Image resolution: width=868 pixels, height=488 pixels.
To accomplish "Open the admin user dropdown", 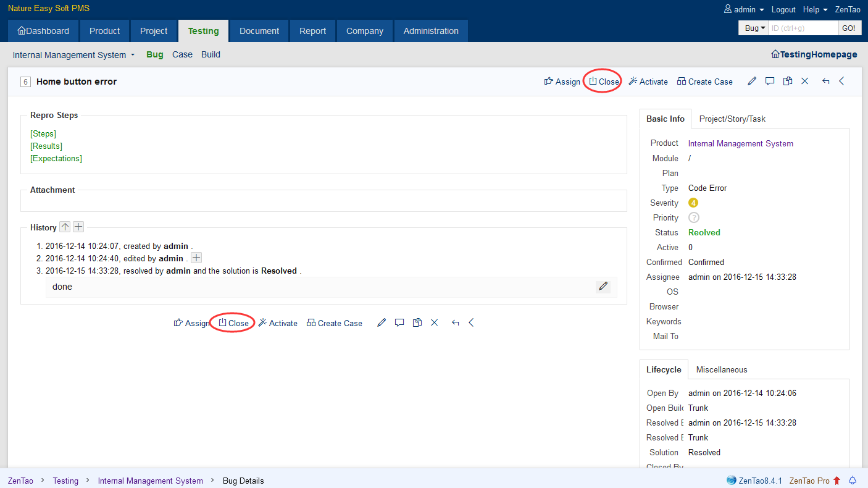I will pyautogui.click(x=744, y=9).
